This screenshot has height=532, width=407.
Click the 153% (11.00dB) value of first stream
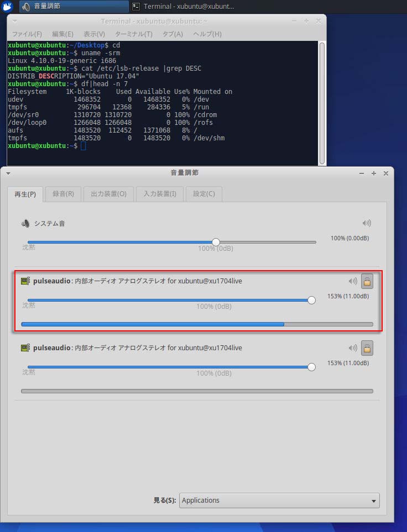click(x=348, y=296)
